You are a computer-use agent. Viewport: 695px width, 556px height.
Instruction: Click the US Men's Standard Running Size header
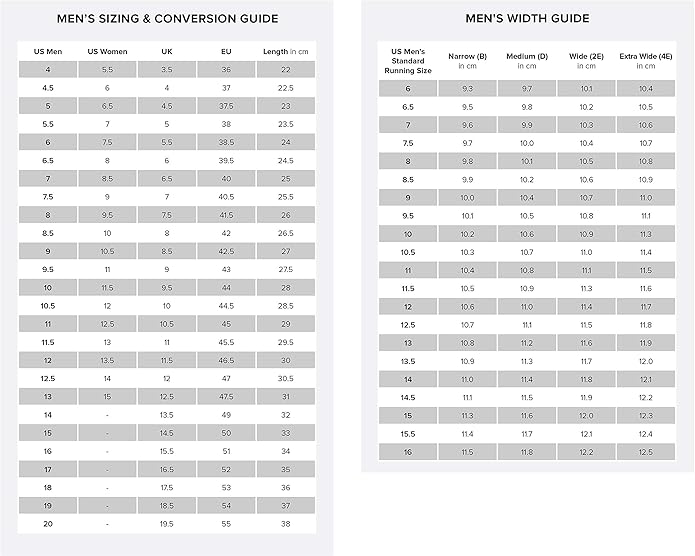(408, 61)
